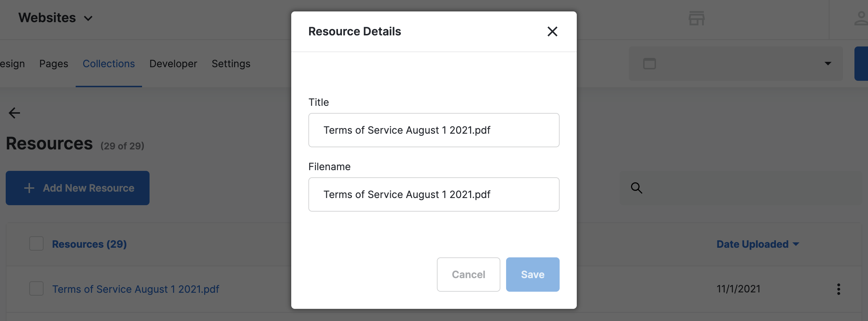
Task: Open the site selector dropdown arrow
Action: pos(828,64)
